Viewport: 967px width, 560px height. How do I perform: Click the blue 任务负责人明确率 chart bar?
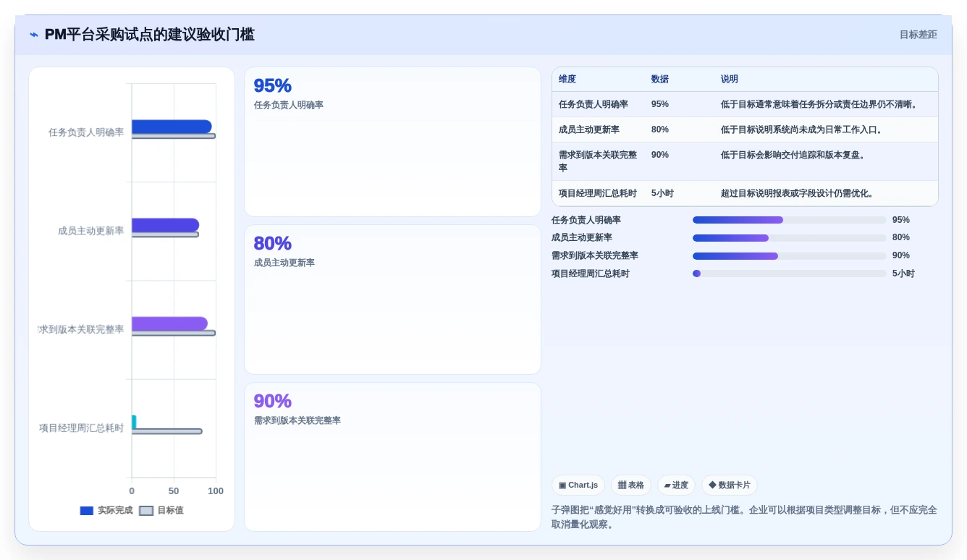[x=172, y=127]
